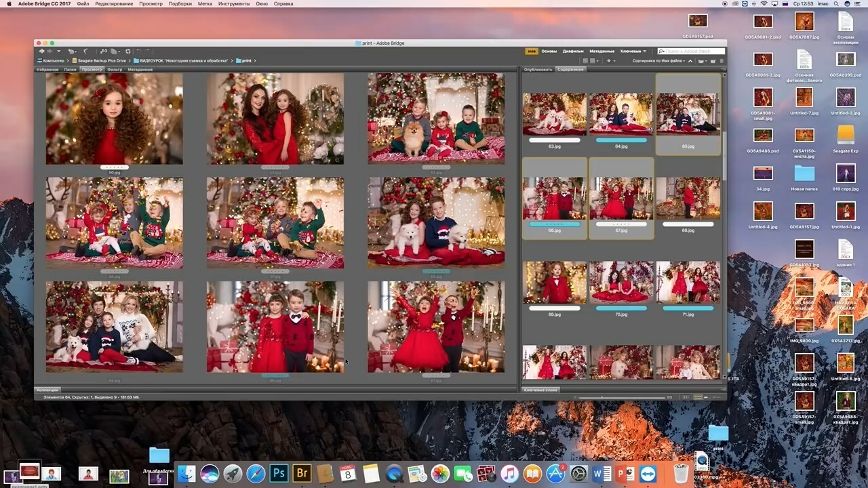Viewport: 868px width, 488px height.
Task: Switch to Диафильм workspace
Action: [x=573, y=52]
